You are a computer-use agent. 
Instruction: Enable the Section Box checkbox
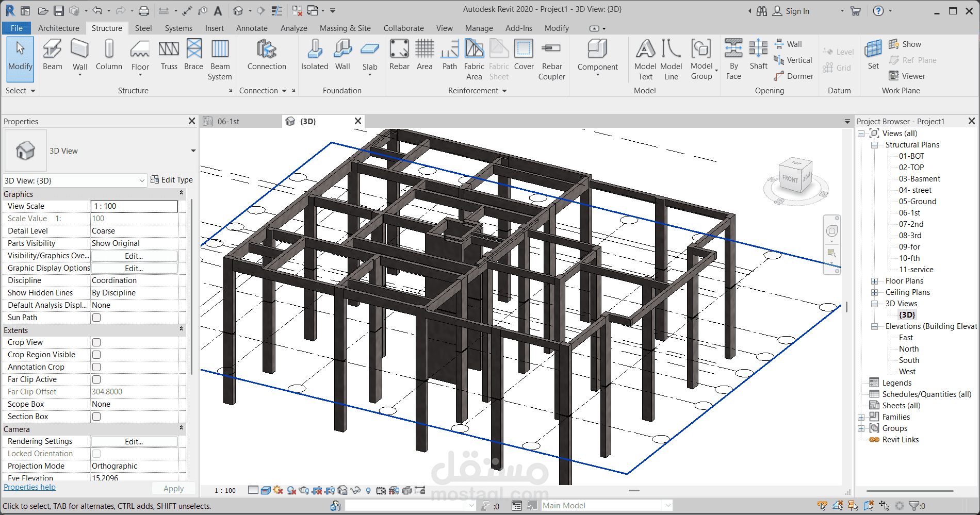click(96, 417)
